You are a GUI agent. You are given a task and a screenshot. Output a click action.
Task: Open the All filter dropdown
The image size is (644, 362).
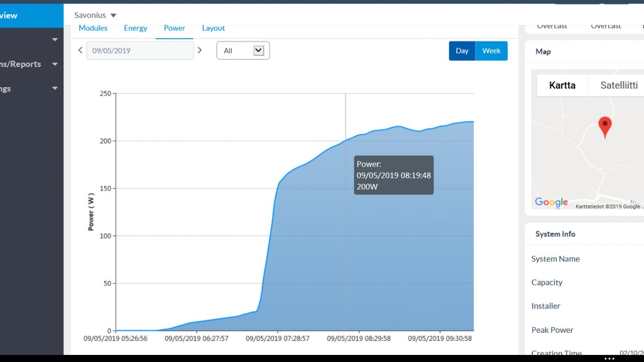(243, 50)
